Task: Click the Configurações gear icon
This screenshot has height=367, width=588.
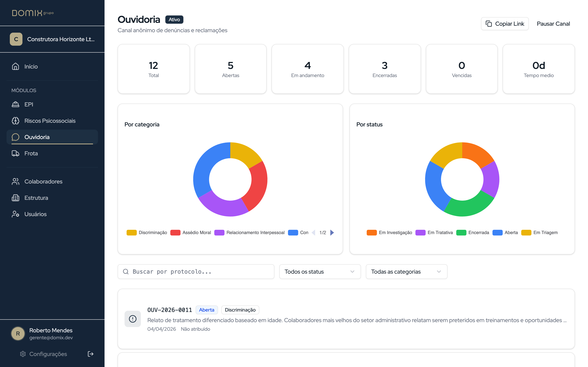Action: pos(23,354)
